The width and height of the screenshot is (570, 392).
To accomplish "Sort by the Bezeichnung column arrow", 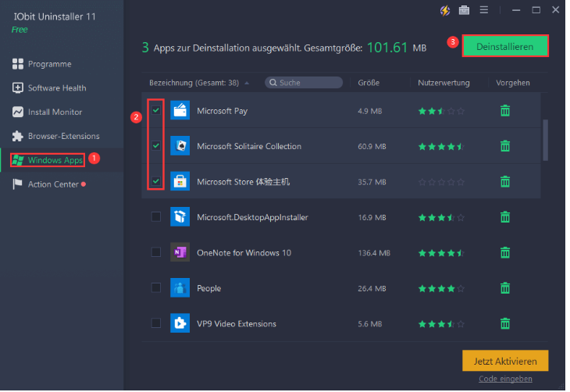I will [x=247, y=84].
